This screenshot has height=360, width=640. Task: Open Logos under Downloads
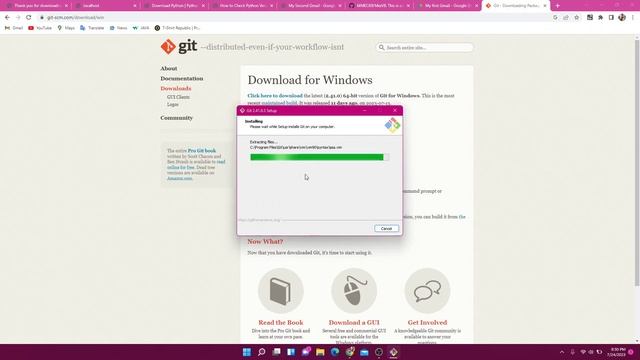pyautogui.click(x=172, y=104)
